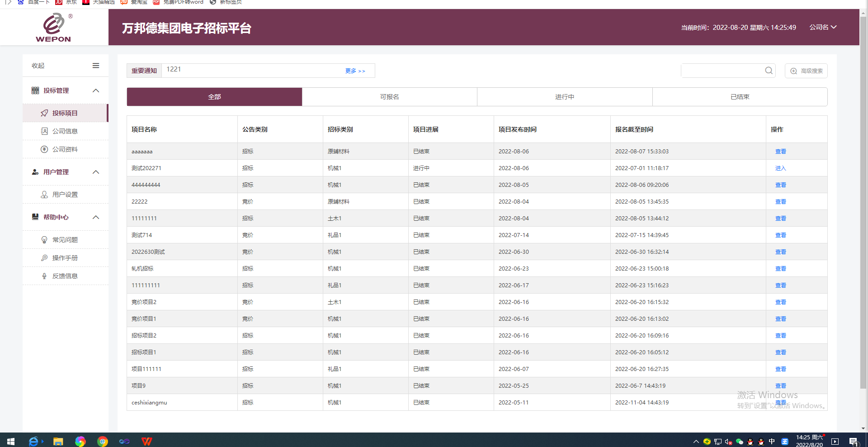Image resolution: width=868 pixels, height=447 pixels.
Task: Open 常见问题 in the sidebar
Action: 65,240
